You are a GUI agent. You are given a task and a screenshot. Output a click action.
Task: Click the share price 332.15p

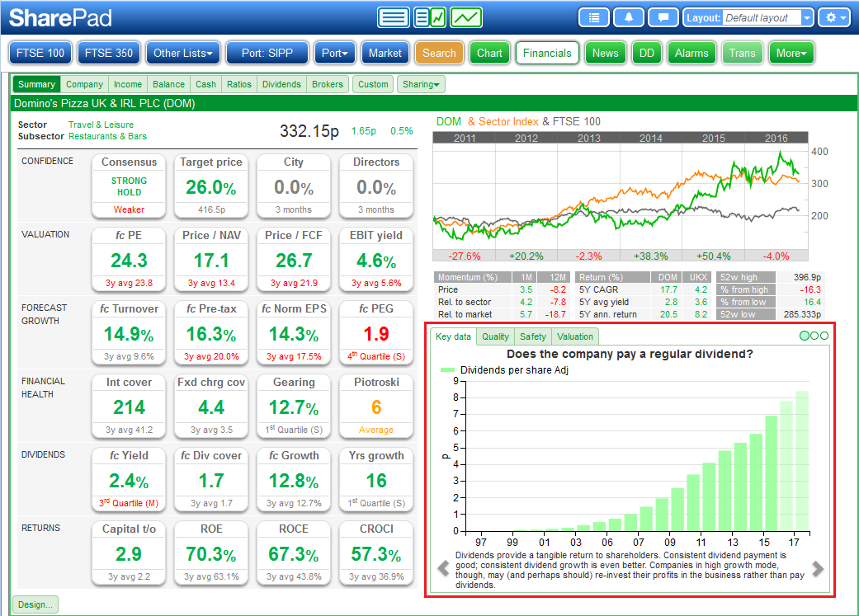tap(309, 131)
